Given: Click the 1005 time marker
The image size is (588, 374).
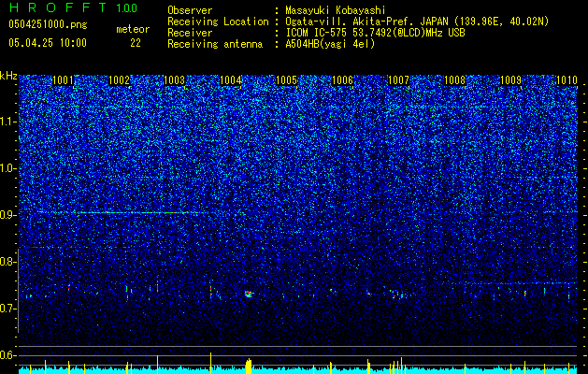Looking at the screenshot, I should (286, 80).
